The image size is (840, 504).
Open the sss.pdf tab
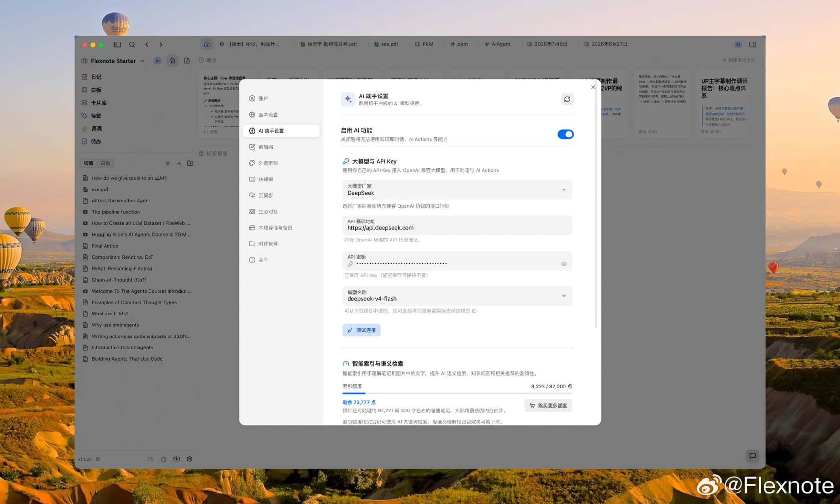(x=386, y=44)
